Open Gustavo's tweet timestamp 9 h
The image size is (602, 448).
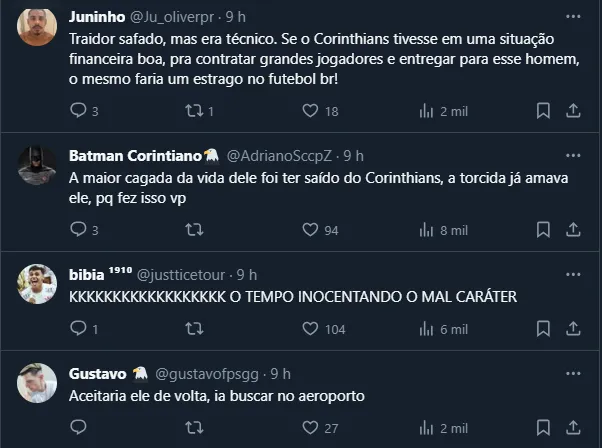[x=281, y=373]
